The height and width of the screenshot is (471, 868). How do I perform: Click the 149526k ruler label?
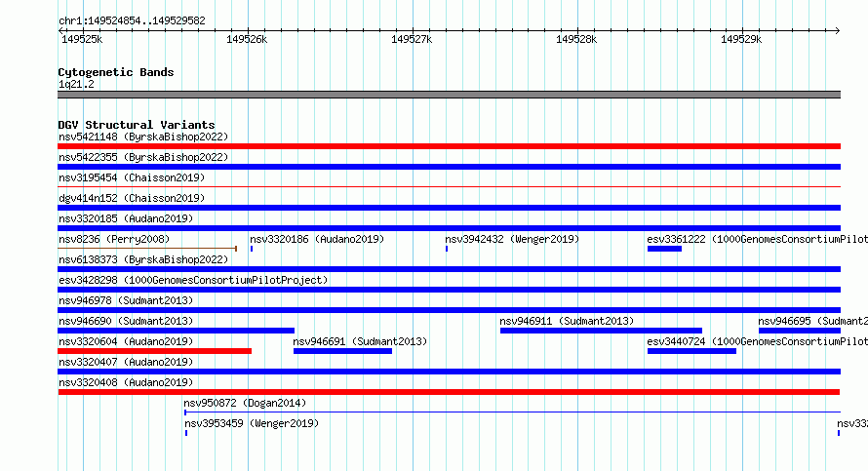(x=247, y=39)
